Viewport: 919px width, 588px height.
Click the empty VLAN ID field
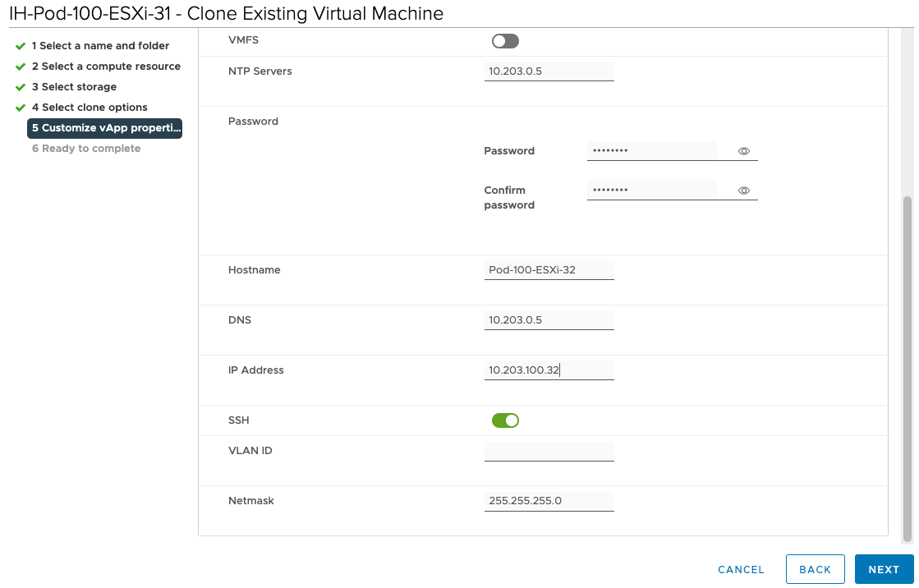pos(549,451)
